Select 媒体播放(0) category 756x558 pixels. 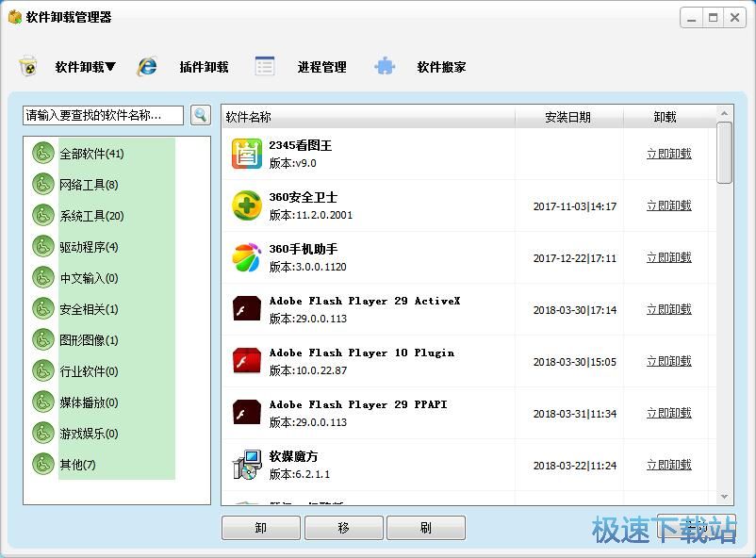(89, 402)
